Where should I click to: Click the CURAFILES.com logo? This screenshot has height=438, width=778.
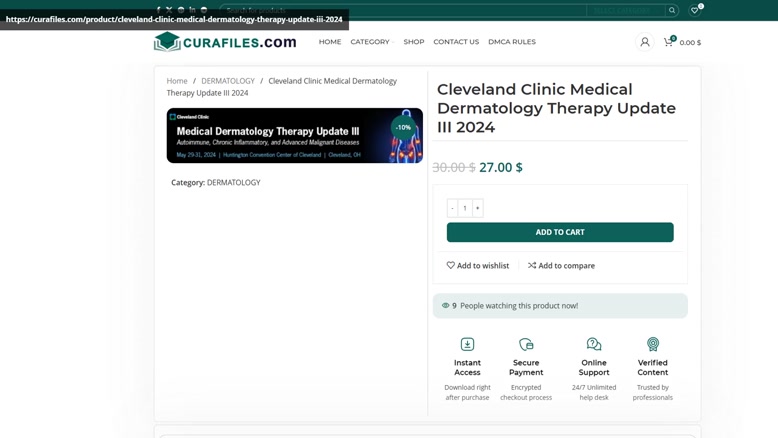click(x=225, y=42)
